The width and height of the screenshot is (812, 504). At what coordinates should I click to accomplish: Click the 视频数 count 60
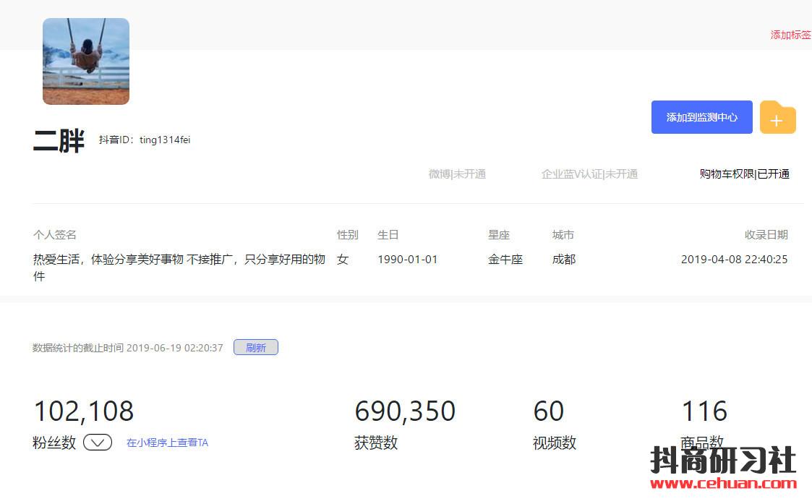pos(549,411)
